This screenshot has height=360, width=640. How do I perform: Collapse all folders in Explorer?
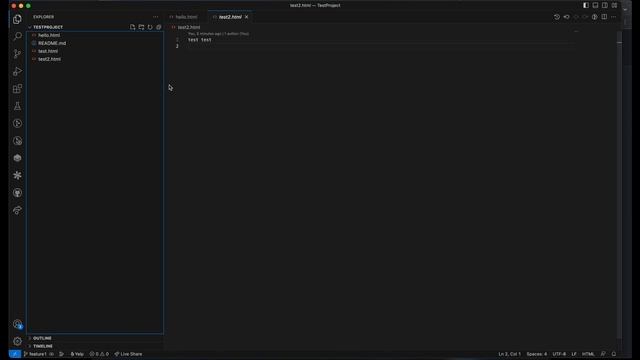(x=159, y=27)
